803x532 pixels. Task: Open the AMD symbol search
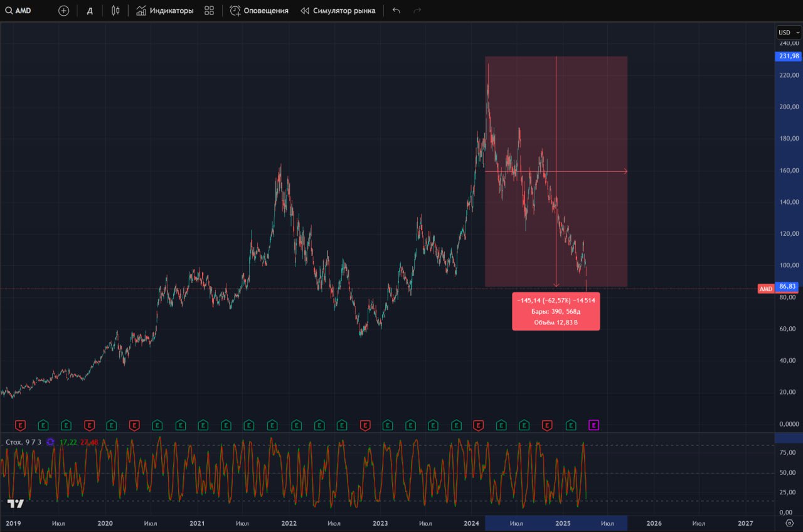[x=19, y=11]
